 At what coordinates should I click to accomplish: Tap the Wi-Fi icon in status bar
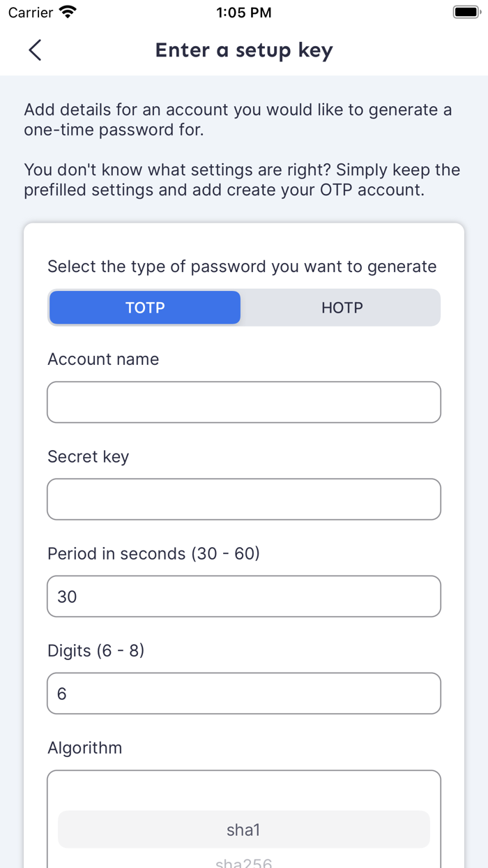tap(68, 12)
